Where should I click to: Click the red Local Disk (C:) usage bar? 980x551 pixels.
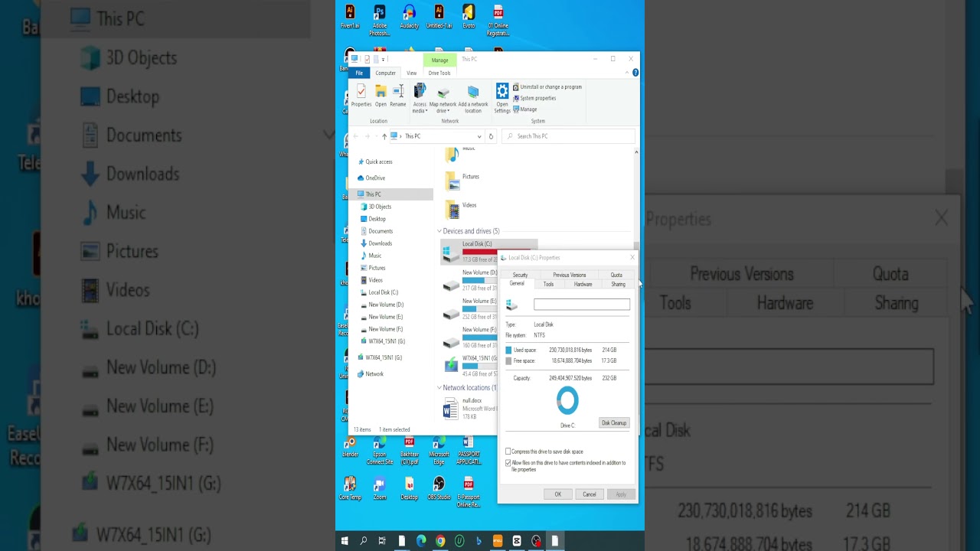(x=495, y=252)
